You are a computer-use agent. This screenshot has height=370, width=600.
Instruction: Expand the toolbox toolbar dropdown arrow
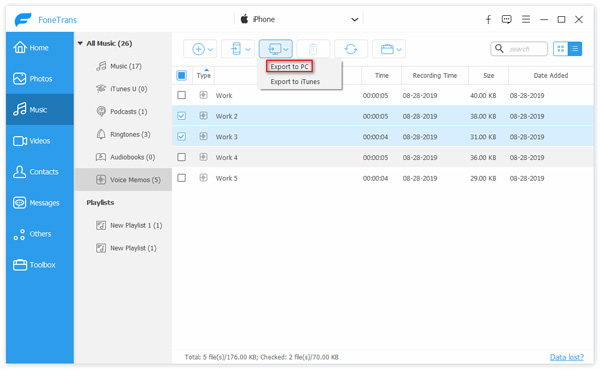399,49
